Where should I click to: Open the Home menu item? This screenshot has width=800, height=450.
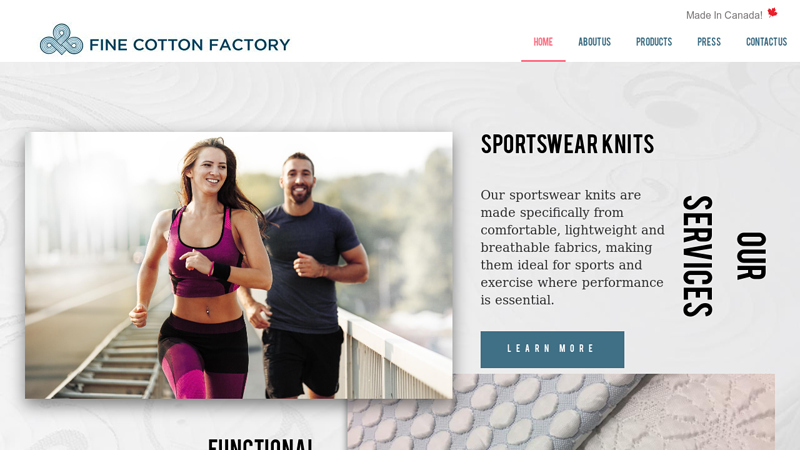coord(543,42)
